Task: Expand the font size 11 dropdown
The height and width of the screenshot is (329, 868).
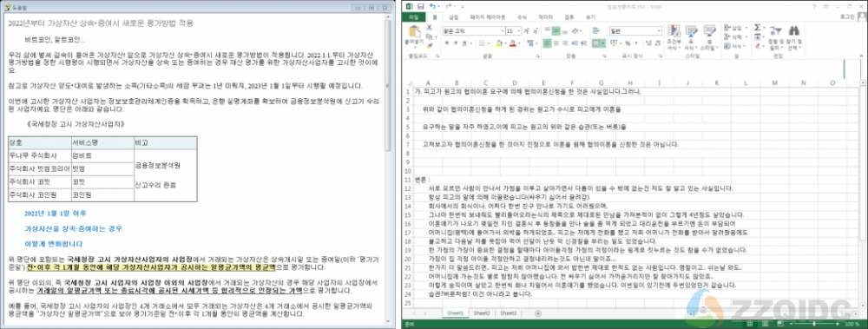Action: click(519, 31)
